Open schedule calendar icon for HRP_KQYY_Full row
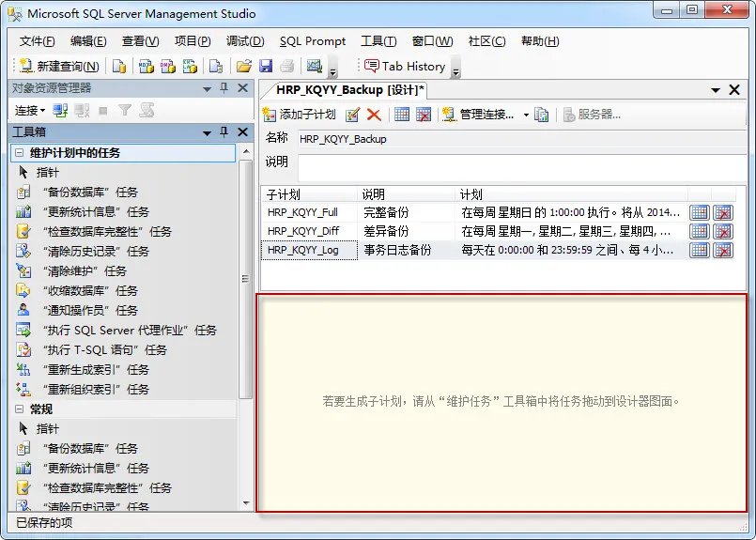 (699, 212)
